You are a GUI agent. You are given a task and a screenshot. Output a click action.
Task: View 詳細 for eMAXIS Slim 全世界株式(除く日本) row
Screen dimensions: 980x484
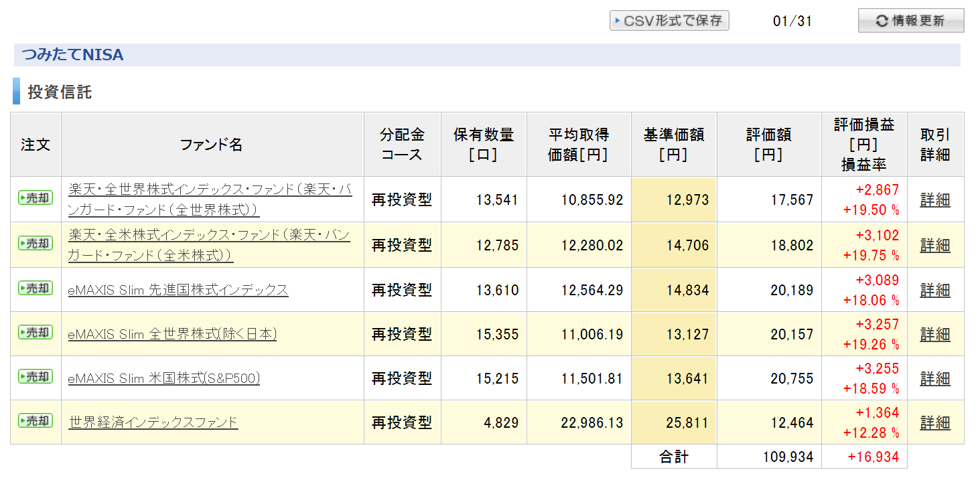click(935, 334)
